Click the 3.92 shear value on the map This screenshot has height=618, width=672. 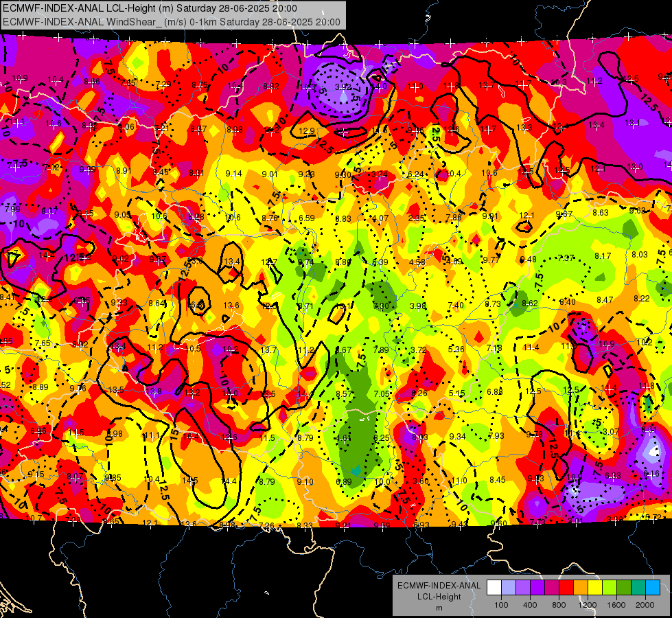tap(343, 87)
